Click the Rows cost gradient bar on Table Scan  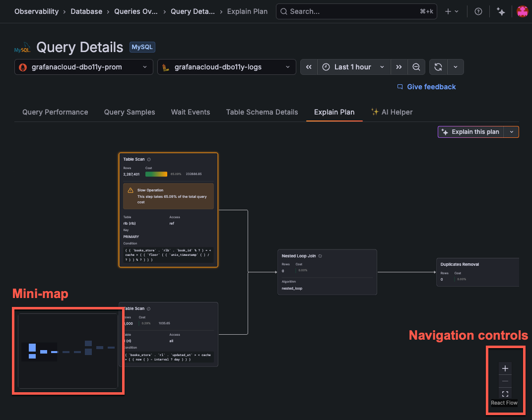(157, 174)
